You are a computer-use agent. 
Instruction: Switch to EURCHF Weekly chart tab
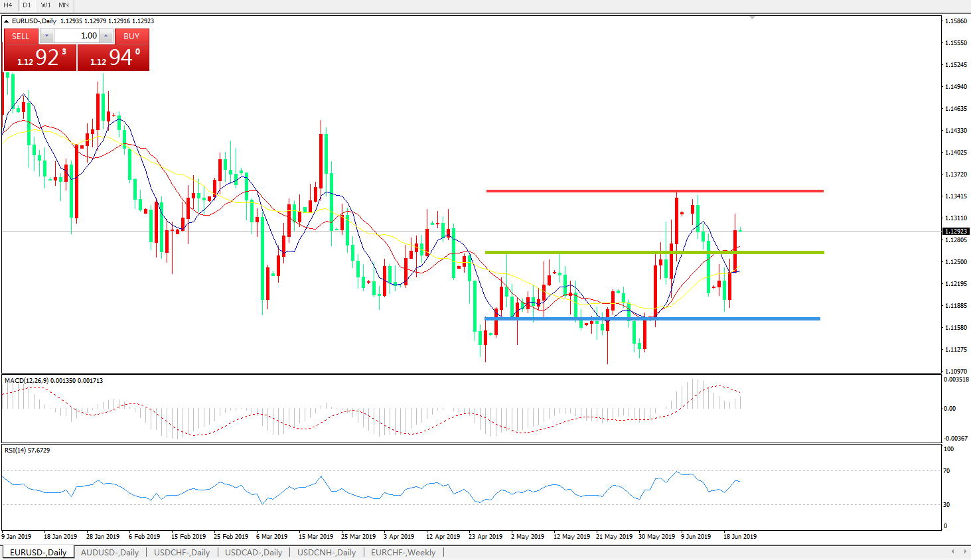click(x=403, y=552)
